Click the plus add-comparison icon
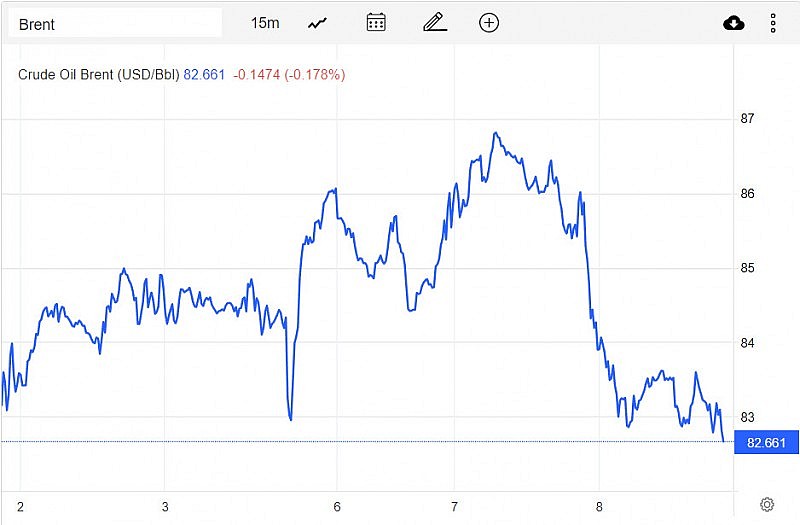The width and height of the screenshot is (800, 525). pos(489,23)
